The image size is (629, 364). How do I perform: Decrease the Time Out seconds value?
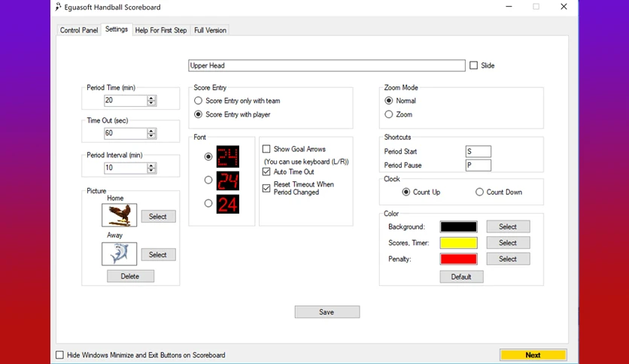pyautogui.click(x=151, y=136)
